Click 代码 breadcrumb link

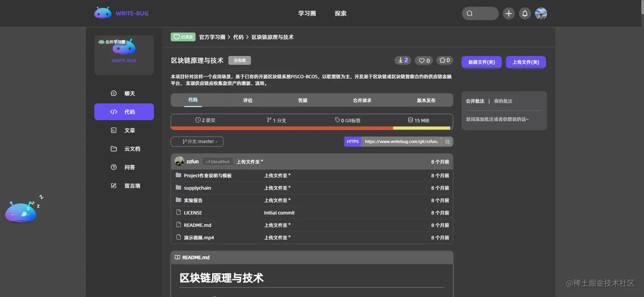238,37
